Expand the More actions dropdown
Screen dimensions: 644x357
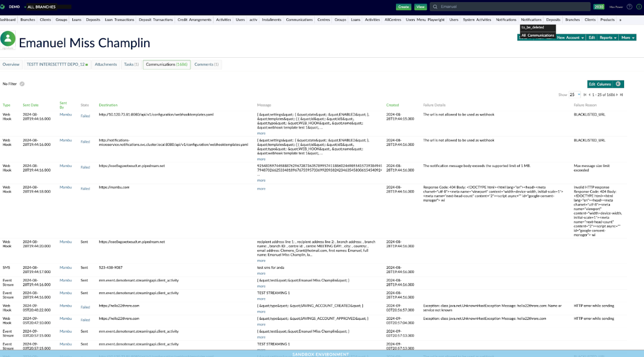[627, 38]
